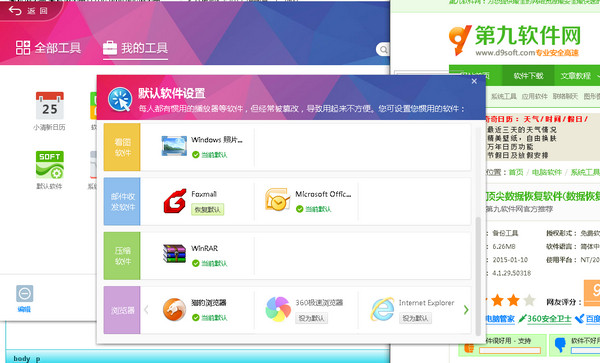
Task: Click the 顶尖数据恢复软件 title
Action: [543, 196]
